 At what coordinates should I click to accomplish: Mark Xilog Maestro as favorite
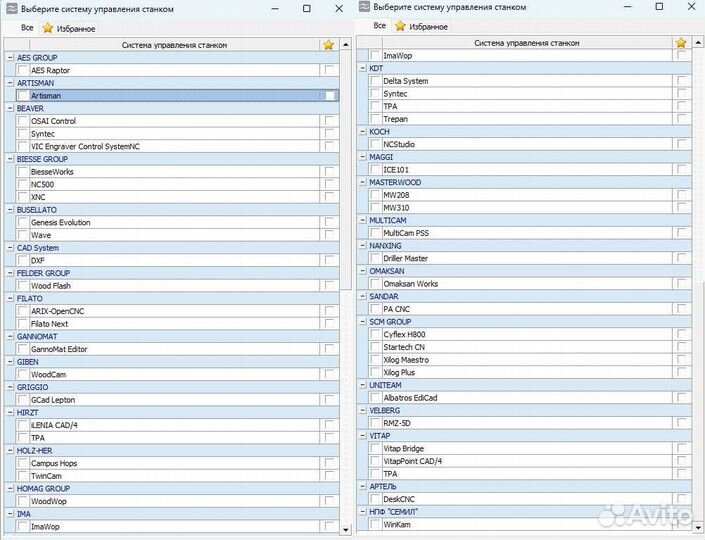tap(681, 360)
